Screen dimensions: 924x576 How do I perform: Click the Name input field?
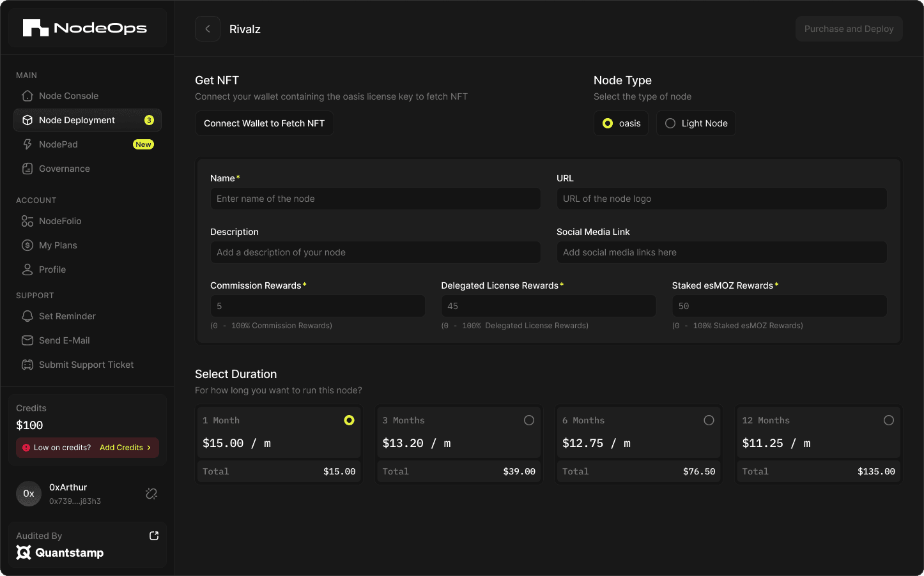point(375,199)
